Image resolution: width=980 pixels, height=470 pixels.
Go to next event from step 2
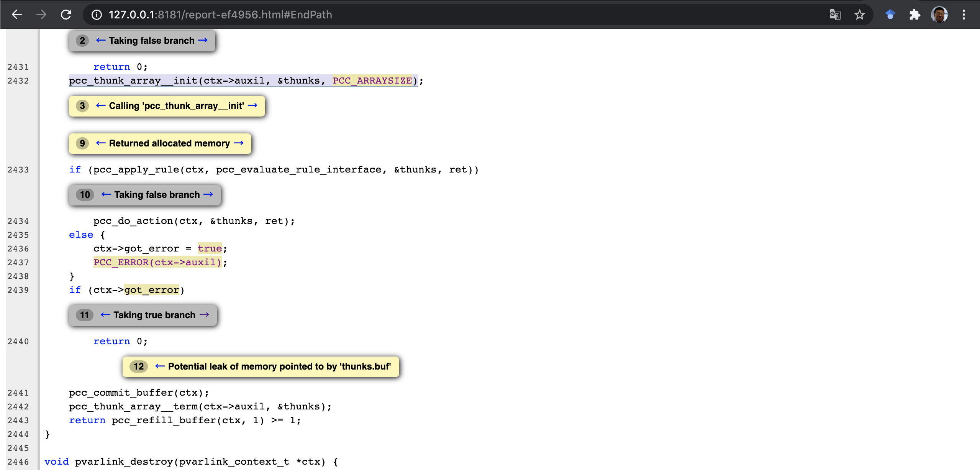(203, 40)
